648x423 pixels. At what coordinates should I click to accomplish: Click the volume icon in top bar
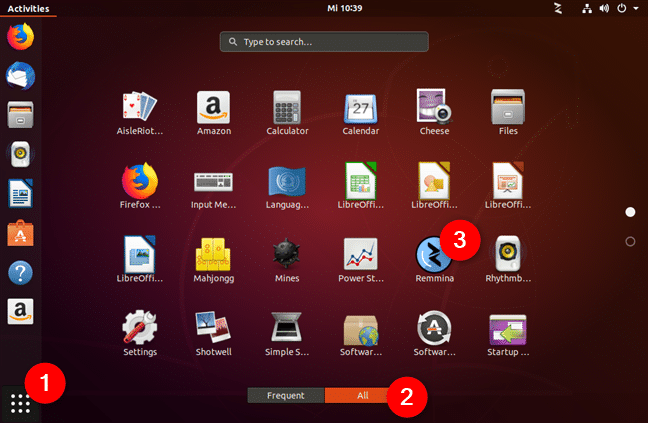point(604,8)
